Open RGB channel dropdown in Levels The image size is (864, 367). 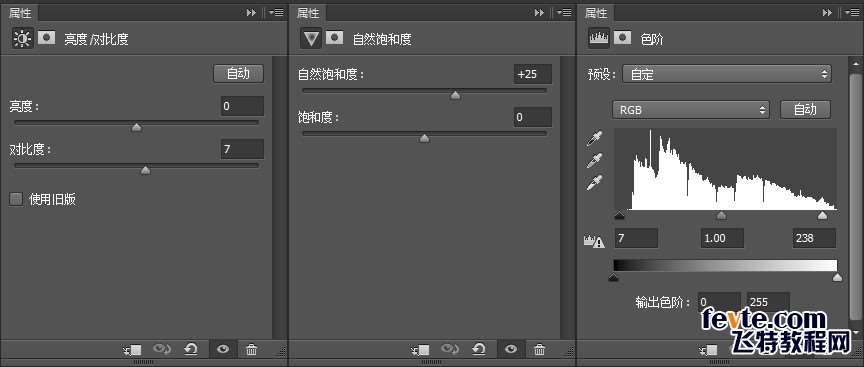(x=690, y=110)
